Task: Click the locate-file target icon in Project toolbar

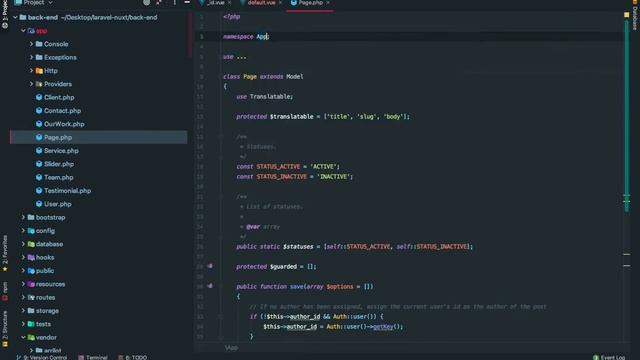Action: 146,2
